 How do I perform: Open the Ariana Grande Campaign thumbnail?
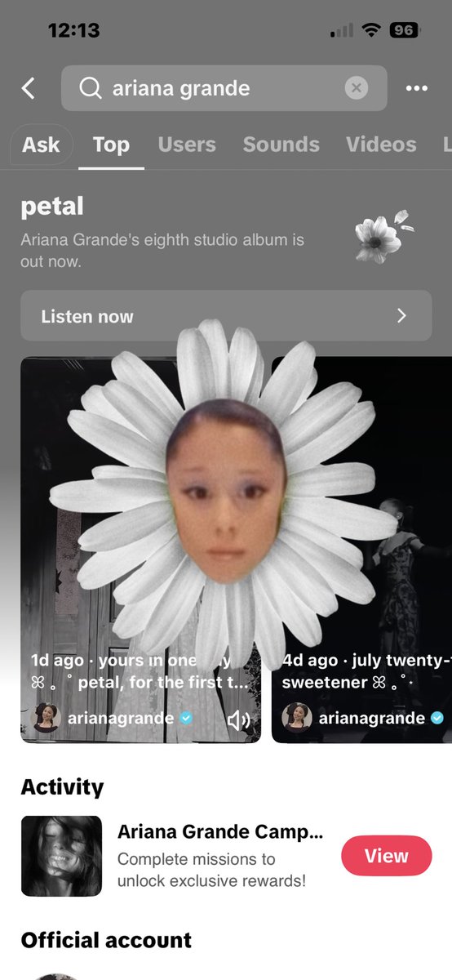[x=61, y=856]
